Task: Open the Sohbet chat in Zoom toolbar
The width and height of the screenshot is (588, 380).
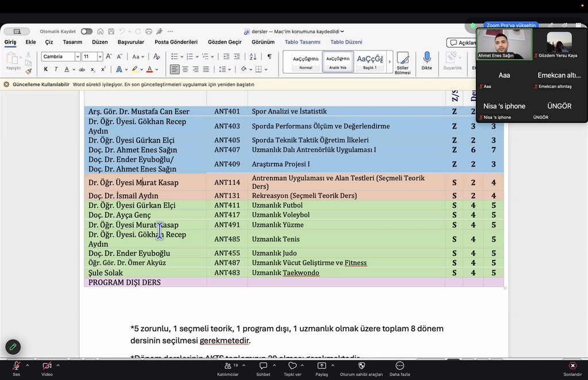Action: coord(263,369)
